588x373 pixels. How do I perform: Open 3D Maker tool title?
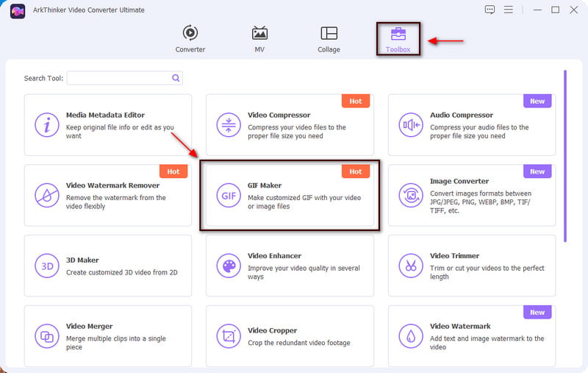[x=82, y=260]
